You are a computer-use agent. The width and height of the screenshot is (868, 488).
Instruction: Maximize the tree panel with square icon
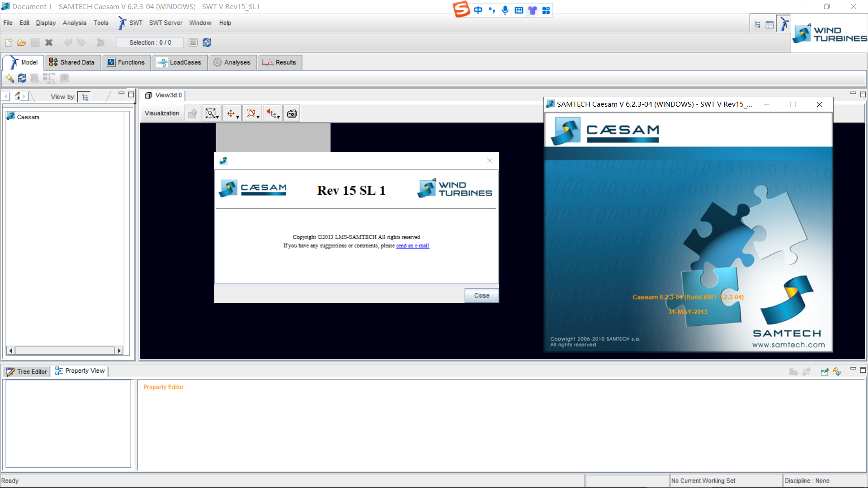point(131,94)
